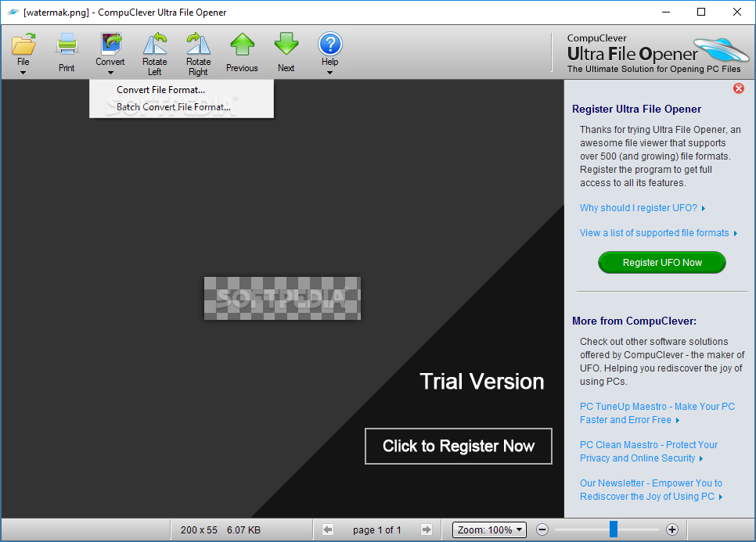The width and height of the screenshot is (756, 542).
Task: Click the Register UFO Now button
Action: (x=662, y=263)
